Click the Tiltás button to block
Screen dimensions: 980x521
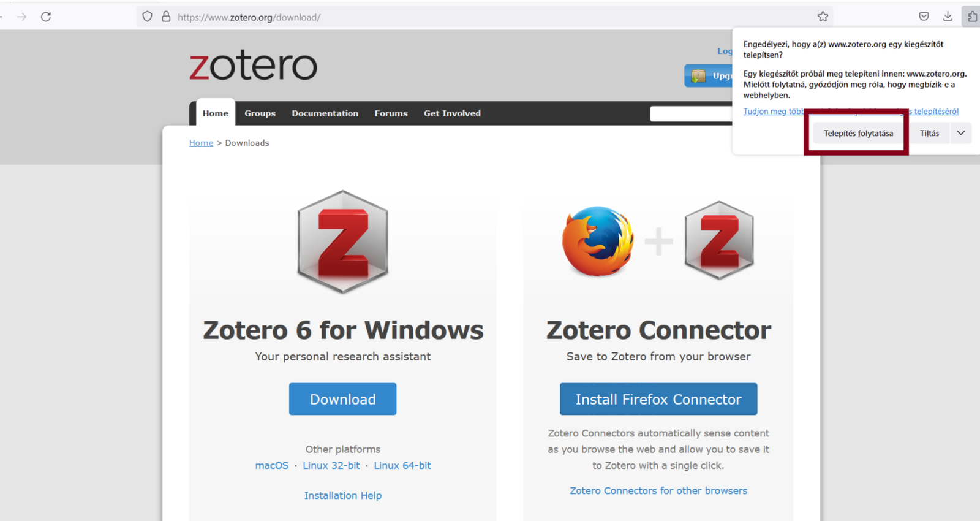929,133
